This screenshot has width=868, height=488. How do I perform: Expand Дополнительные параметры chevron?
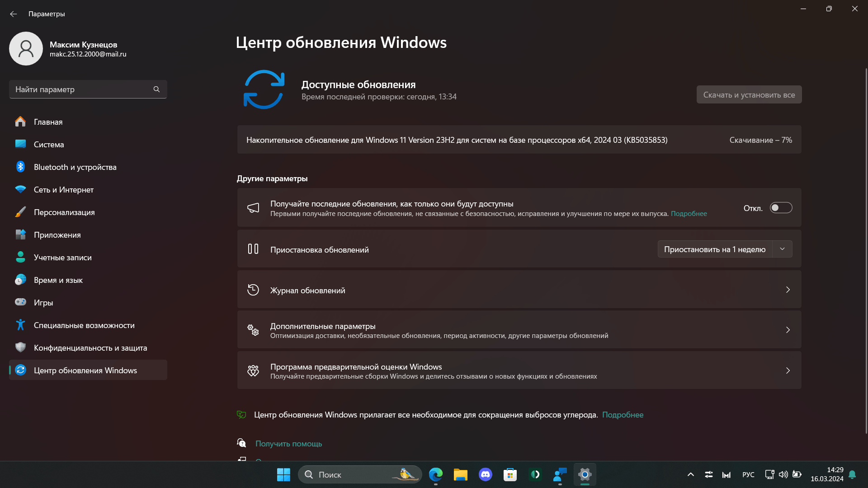pos(788,330)
